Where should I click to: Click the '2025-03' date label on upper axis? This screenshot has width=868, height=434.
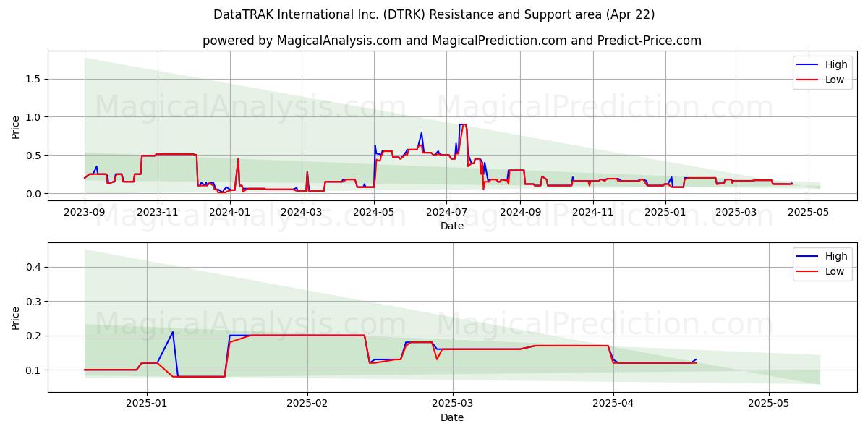(x=736, y=213)
